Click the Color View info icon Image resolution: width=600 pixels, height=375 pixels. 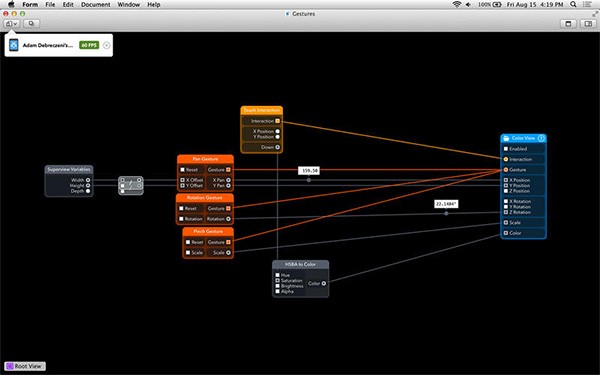pos(541,138)
